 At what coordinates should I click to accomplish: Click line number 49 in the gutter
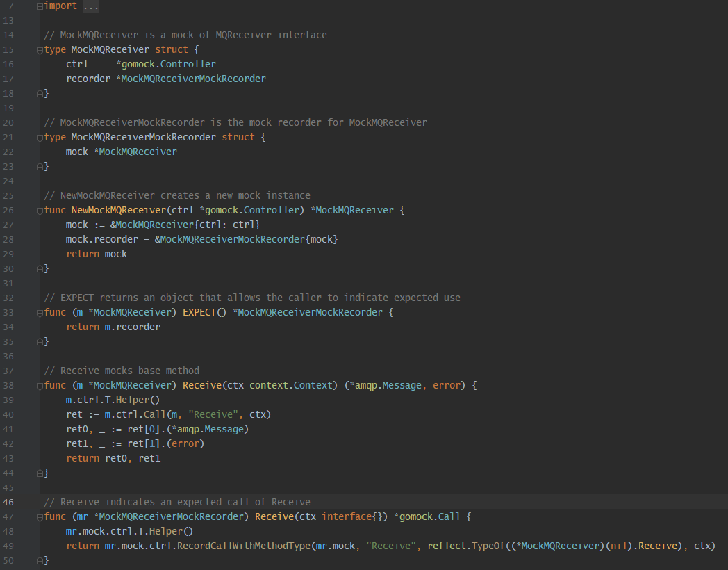[x=9, y=546]
